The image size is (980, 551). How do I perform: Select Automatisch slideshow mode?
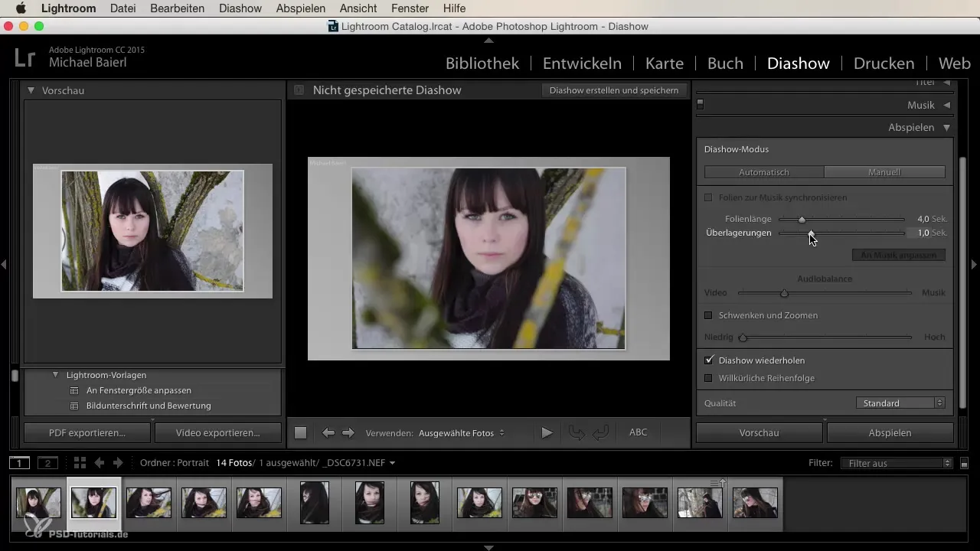pyautogui.click(x=764, y=172)
